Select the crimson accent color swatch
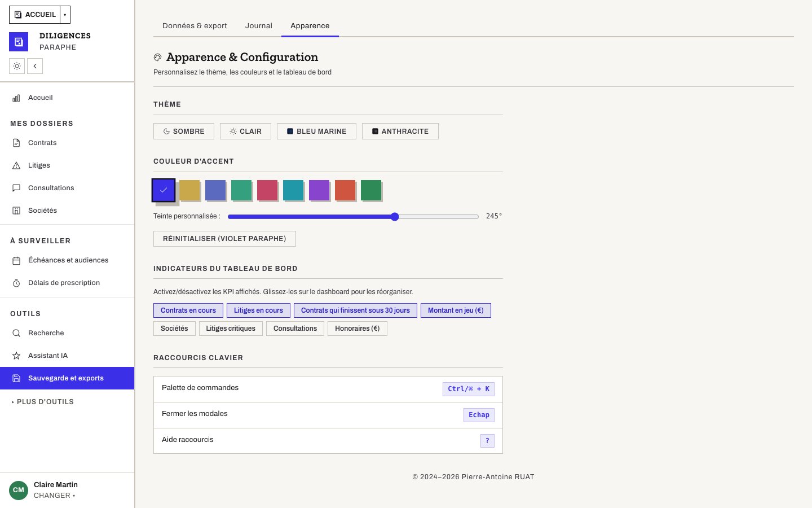The width and height of the screenshot is (812, 508). [x=267, y=190]
